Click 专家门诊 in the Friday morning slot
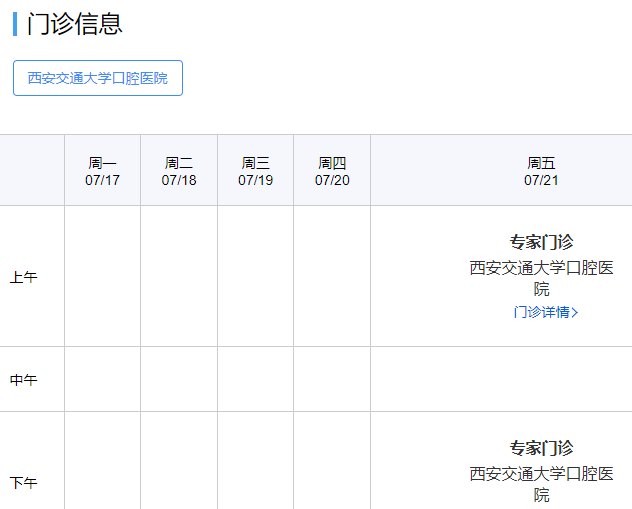 tap(541, 242)
